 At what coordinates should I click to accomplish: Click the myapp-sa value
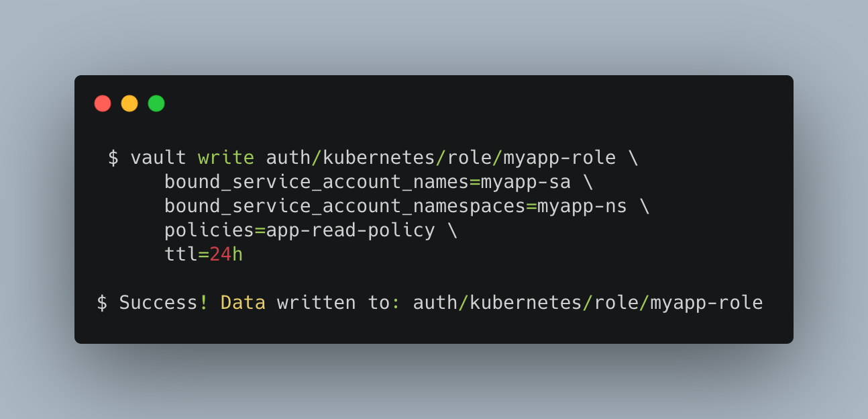point(526,182)
